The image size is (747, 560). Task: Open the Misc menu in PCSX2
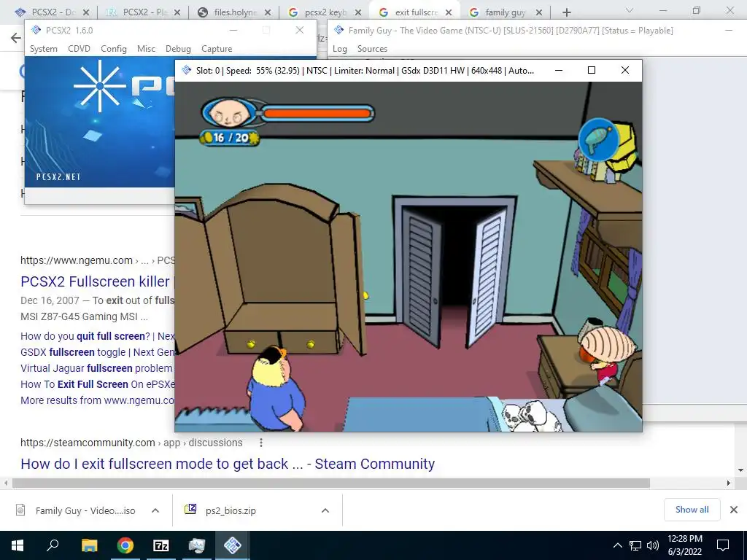(146, 49)
